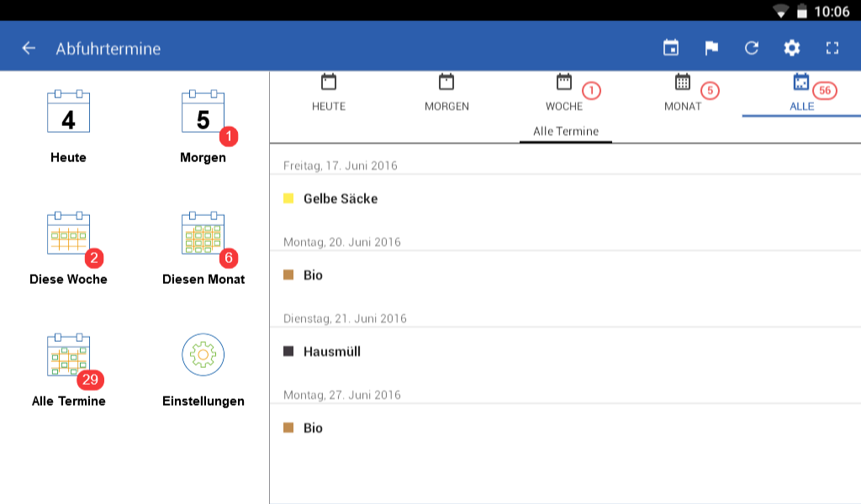861x504 pixels.
Task: Select the date header Dienstag, 21. Juni 2016
Action: [345, 318]
